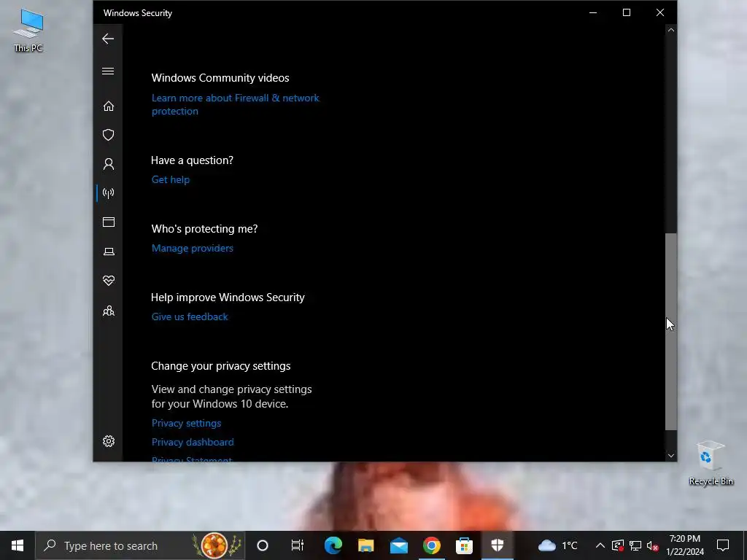This screenshot has height=560, width=747.
Task: Minimize the Windows Security window
Action: click(x=593, y=13)
